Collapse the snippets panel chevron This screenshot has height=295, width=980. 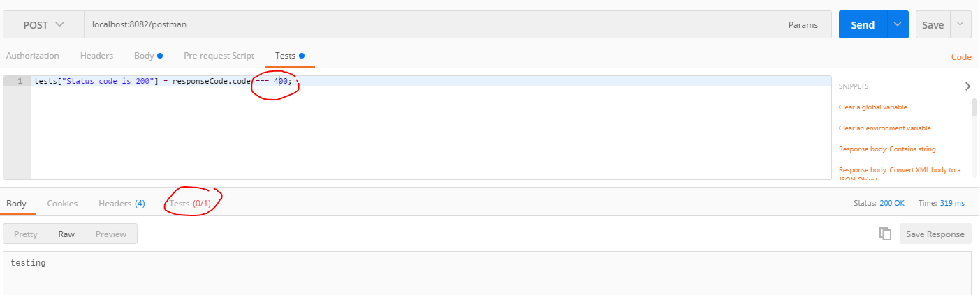point(967,86)
